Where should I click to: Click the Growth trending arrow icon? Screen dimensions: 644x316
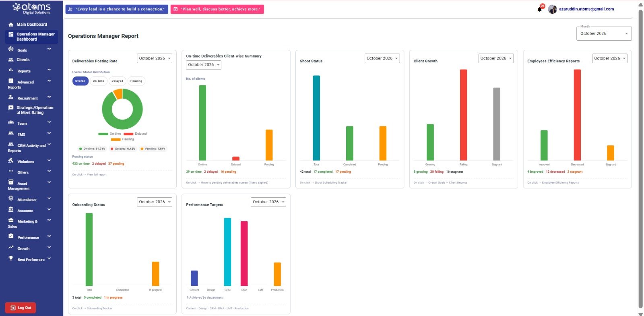(x=11, y=248)
